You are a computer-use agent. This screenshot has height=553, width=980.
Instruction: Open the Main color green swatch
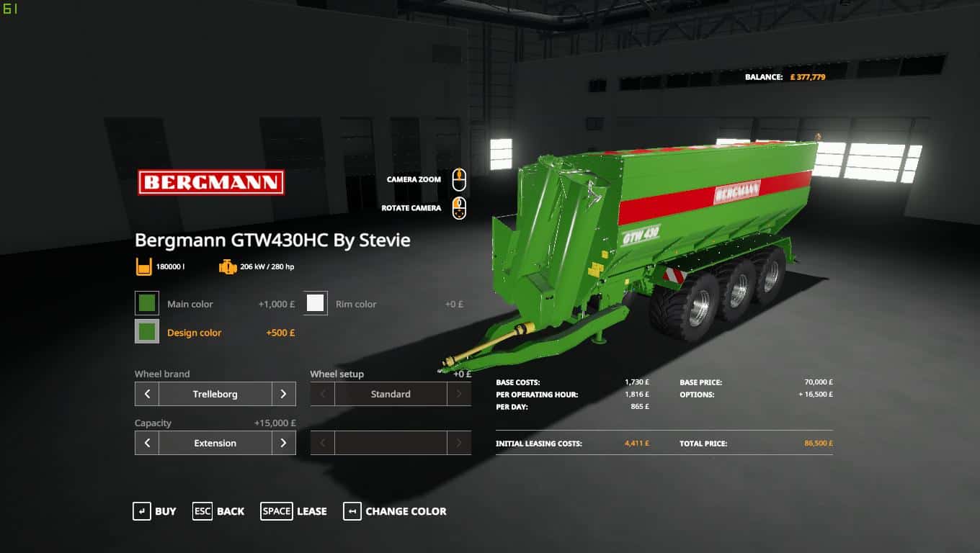[147, 304]
